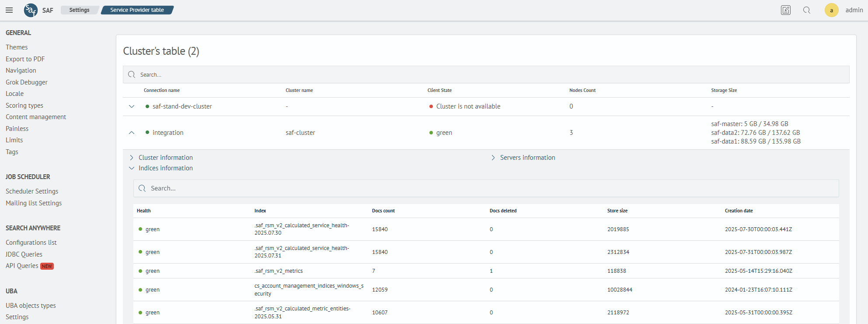Collapse the integration cluster row
The height and width of the screenshot is (324, 868).
point(132,133)
